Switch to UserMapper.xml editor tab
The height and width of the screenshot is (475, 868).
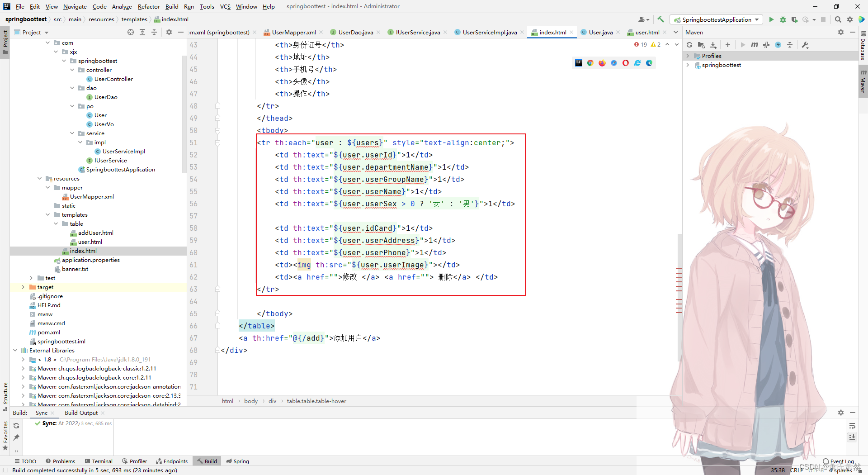pyautogui.click(x=293, y=32)
